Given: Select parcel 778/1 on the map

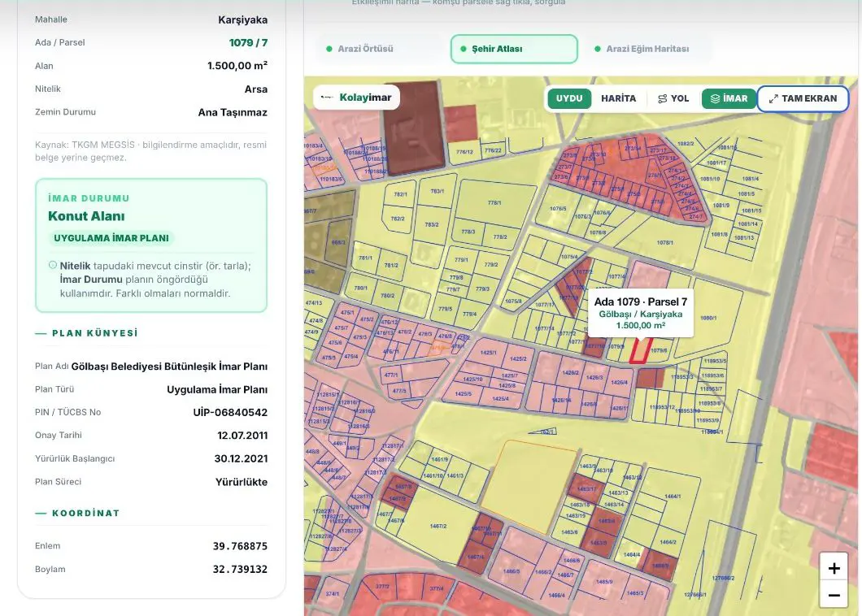Looking at the screenshot, I should pyautogui.click(x=494, y=203).
